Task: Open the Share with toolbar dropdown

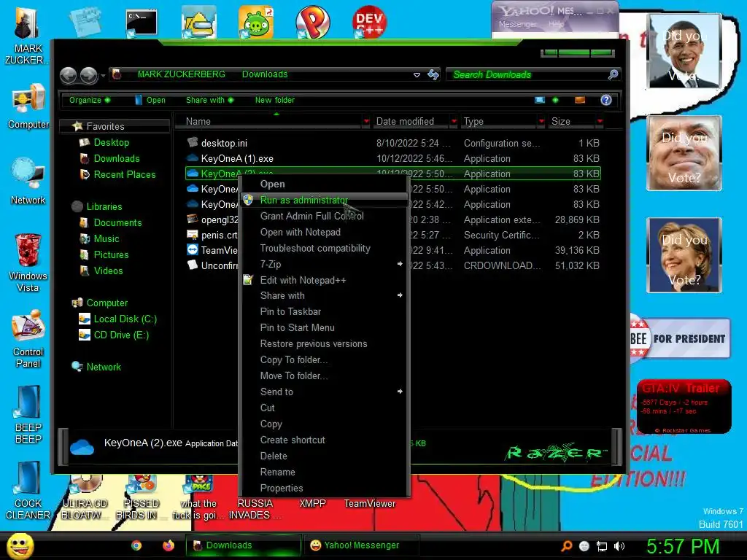Action: (x=209, y=100)
